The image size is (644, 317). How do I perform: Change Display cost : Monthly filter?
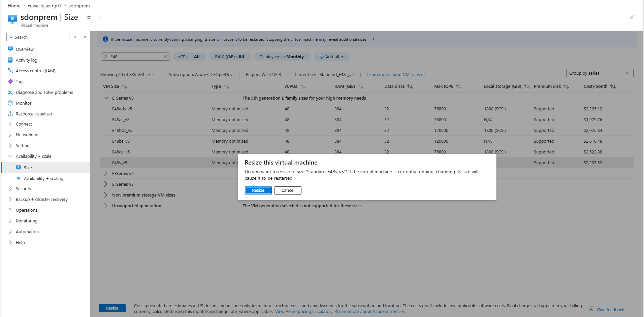coord(282,57)
